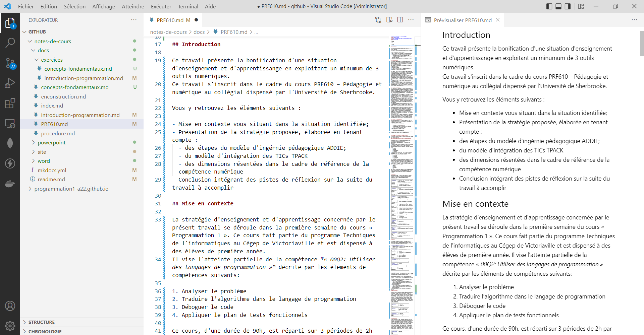Open docs in the breadcrumb bar
Image resolution: width=644 pixels, height=335 pixels.
[x=199, y=32]
